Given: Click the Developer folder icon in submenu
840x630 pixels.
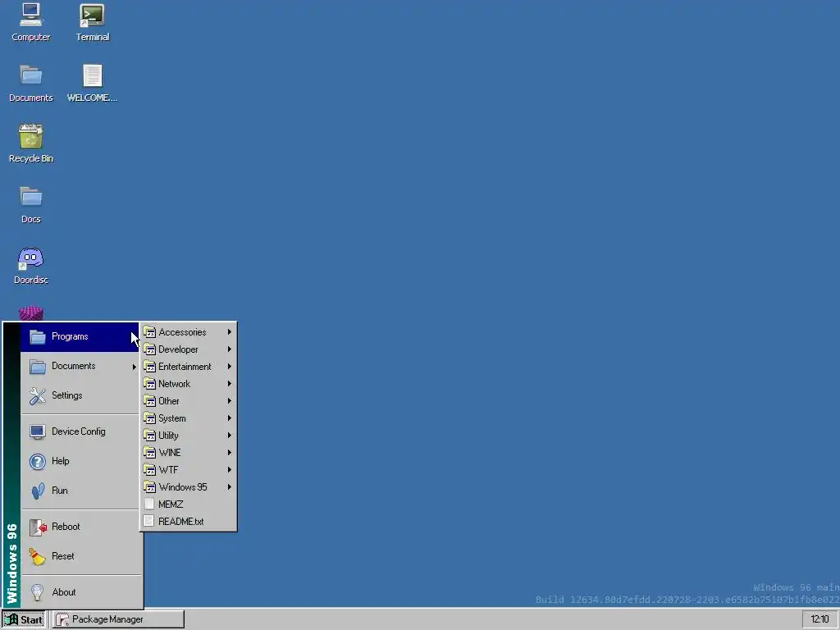Looking at the screenshot, I should (x=149, y=349).
